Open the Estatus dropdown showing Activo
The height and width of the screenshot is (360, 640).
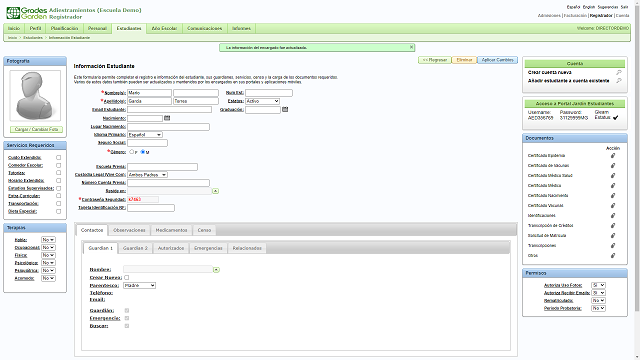tap(262, 101)
